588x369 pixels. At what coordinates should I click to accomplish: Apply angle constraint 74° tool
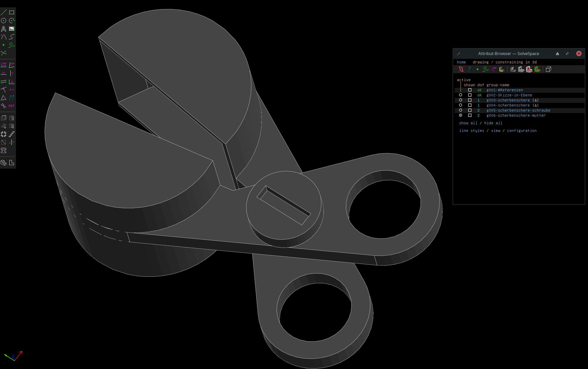coord(12,65)
